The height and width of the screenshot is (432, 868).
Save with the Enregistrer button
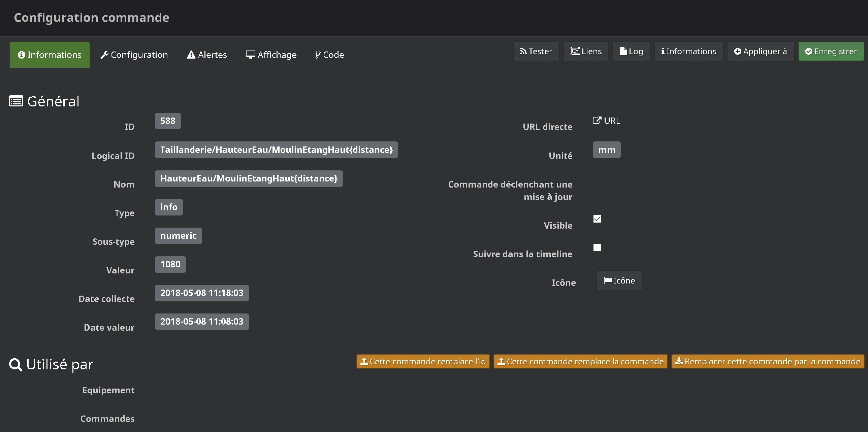(831, 51)
